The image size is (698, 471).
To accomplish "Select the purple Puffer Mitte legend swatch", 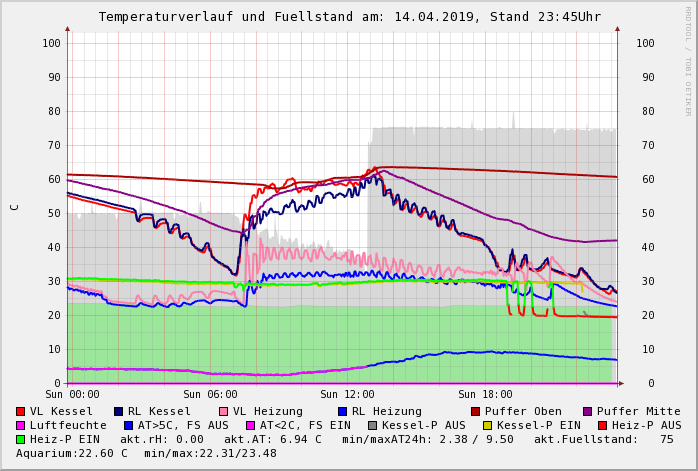I will (587, 412).
